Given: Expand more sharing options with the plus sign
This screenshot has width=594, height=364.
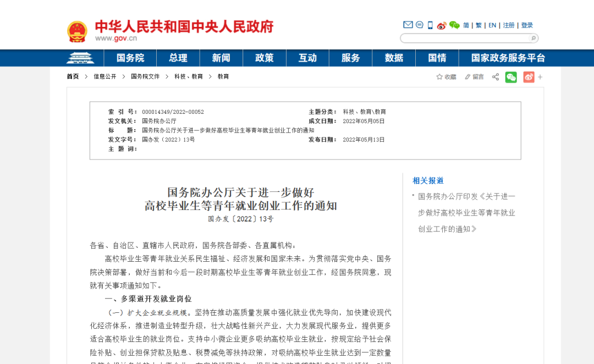Looking at the screenshot, I should click(540, 77).
